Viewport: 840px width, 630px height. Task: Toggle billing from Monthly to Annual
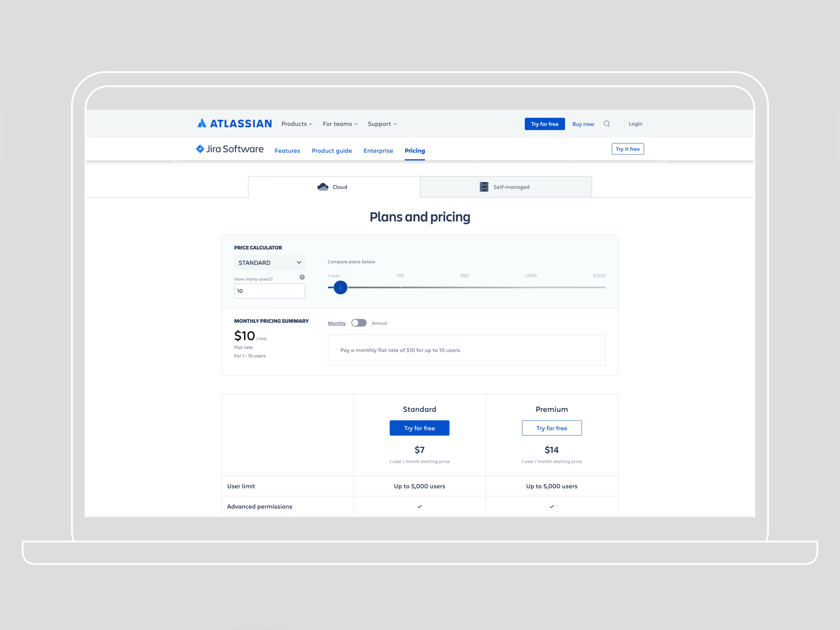point(359,323)
